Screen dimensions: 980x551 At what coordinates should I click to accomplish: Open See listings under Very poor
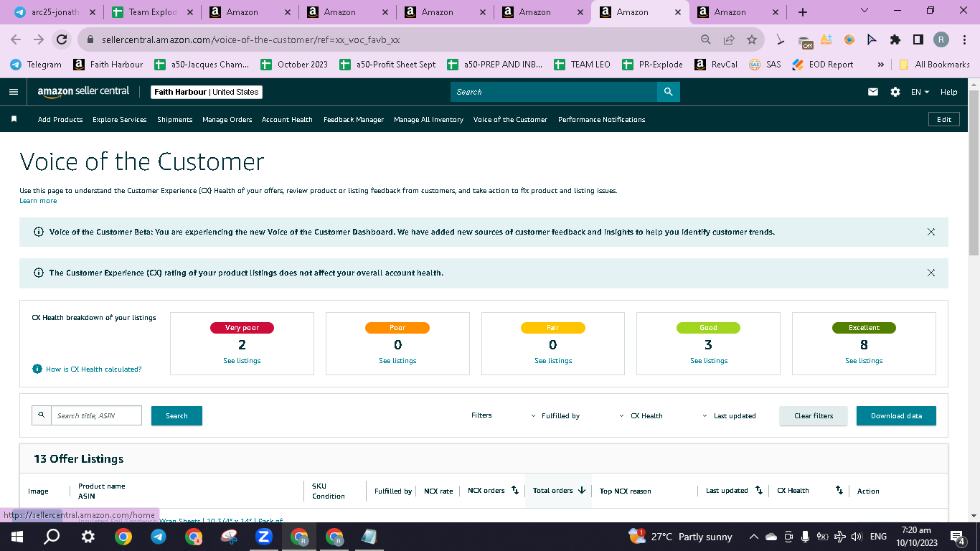point(242,361)
